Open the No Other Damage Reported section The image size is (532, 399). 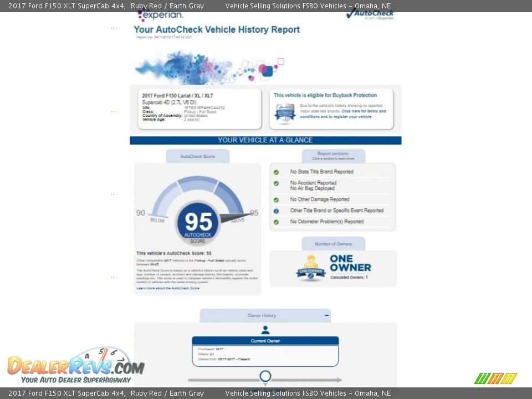319,199
